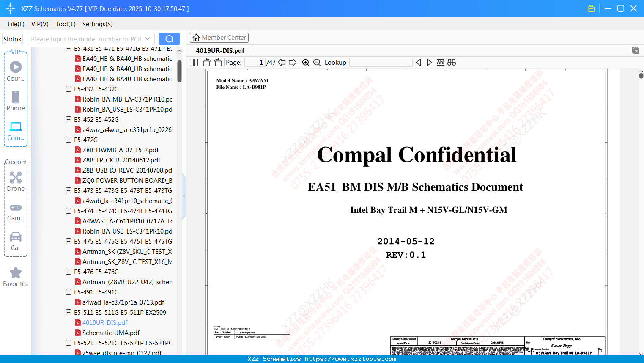Open Z8B_TP_CK_B_20140612.pdf
644x363 pixels.
pos(121,160)
